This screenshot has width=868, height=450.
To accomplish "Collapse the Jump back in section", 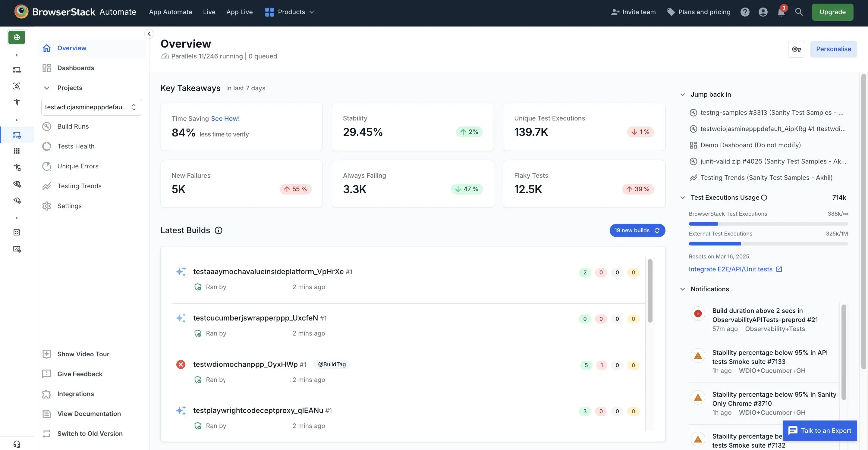I will 683,94.
